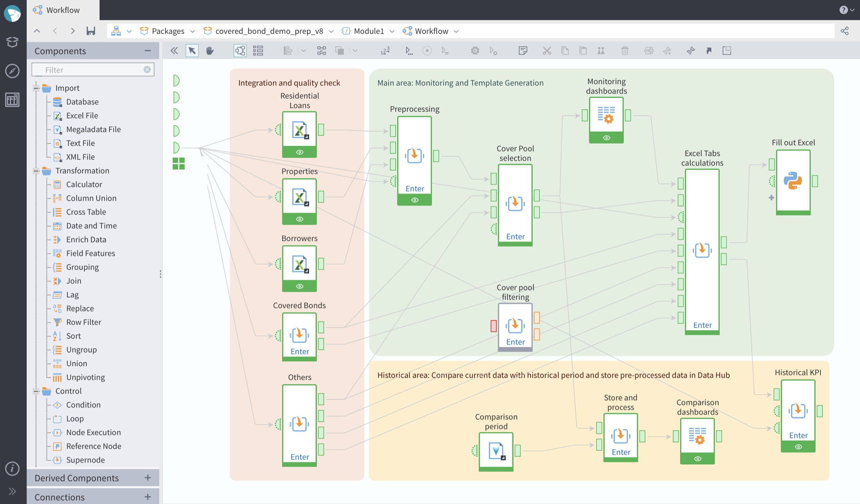Collapse the Components panel with minus
This screenshot has height=504, width=860.
click(147, 51)
